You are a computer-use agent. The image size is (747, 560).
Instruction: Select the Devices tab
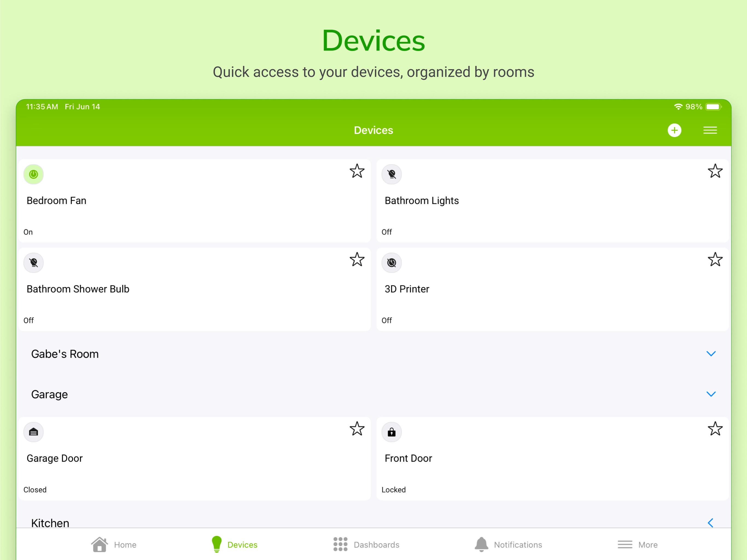tap(234, 544)
